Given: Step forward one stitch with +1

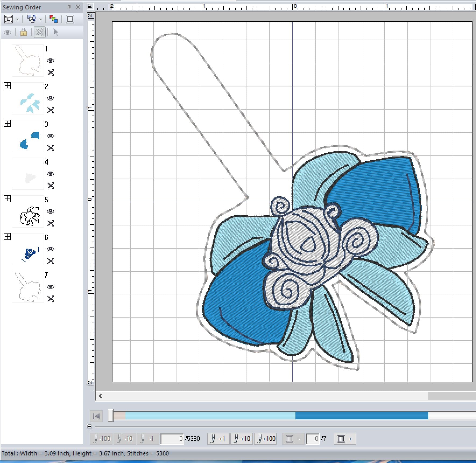Looking at the screenshot, I should tap(218, 439).
